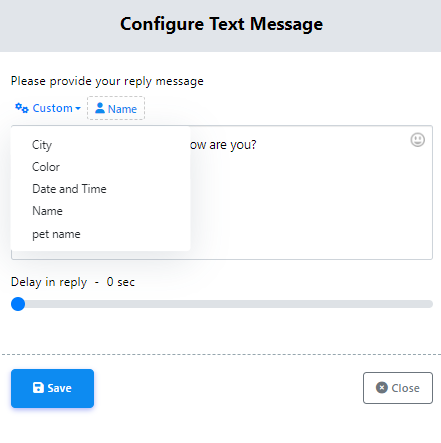Open the emoji picker smiley icon
Viewport: 441px width, 443px height.
click(x=417, y=140)
